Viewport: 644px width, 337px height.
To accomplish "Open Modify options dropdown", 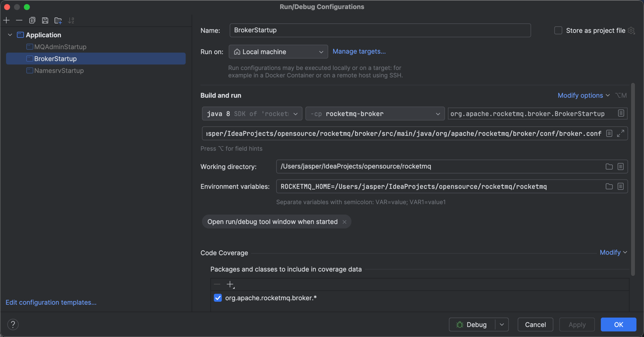I will 584,95.
